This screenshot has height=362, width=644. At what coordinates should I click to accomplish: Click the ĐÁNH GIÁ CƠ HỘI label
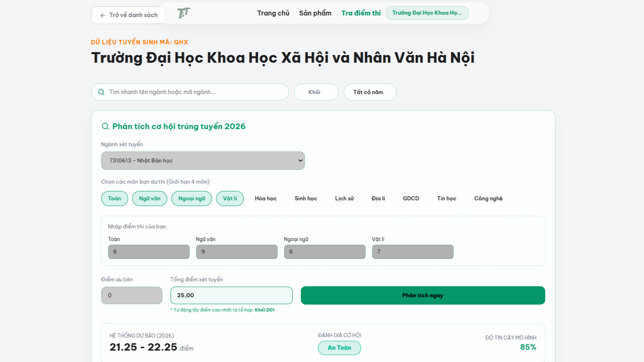340,335
